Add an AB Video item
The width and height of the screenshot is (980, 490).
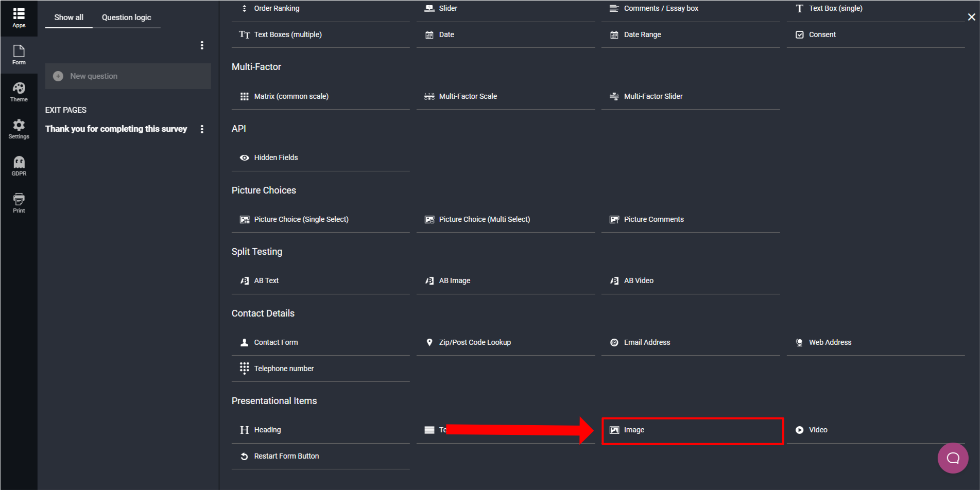[691, 281]
